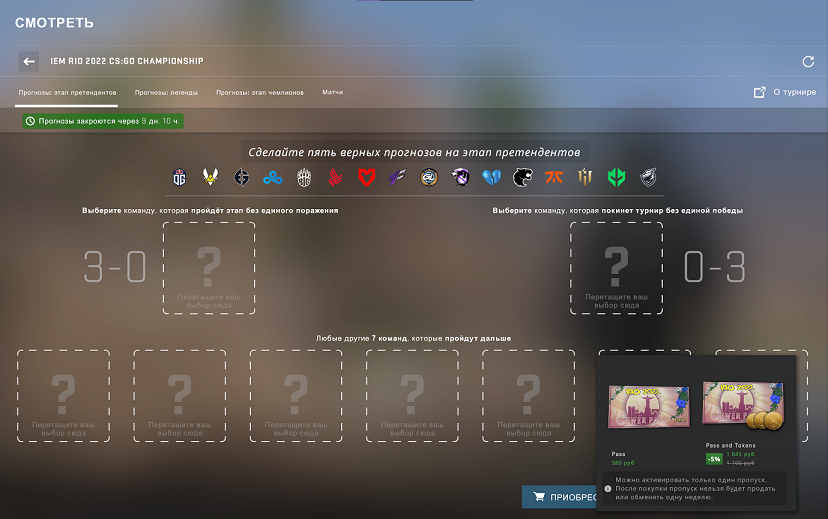Choose the Evil Geniuses logo
Screen dimensions: 828x519
241,177
